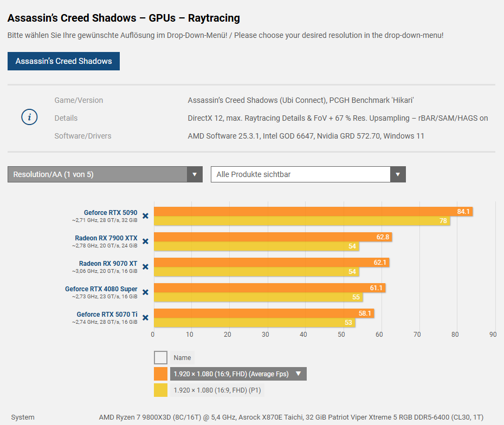
Task: Click the AMD Software 25.3.1 drivers text
Action: [x=306, y=136]
